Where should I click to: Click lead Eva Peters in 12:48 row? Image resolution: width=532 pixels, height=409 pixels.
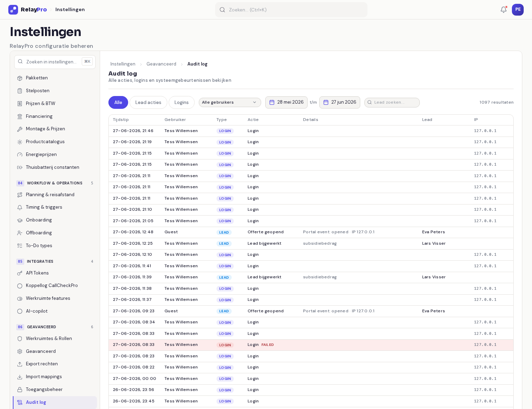(x=434, y=232)
